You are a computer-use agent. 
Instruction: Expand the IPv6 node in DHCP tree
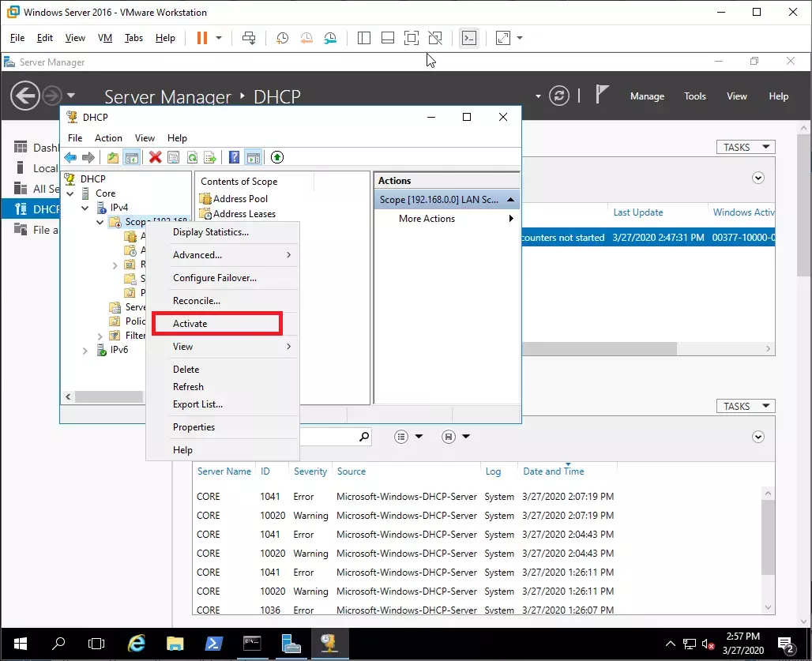(x=85, y=351)
